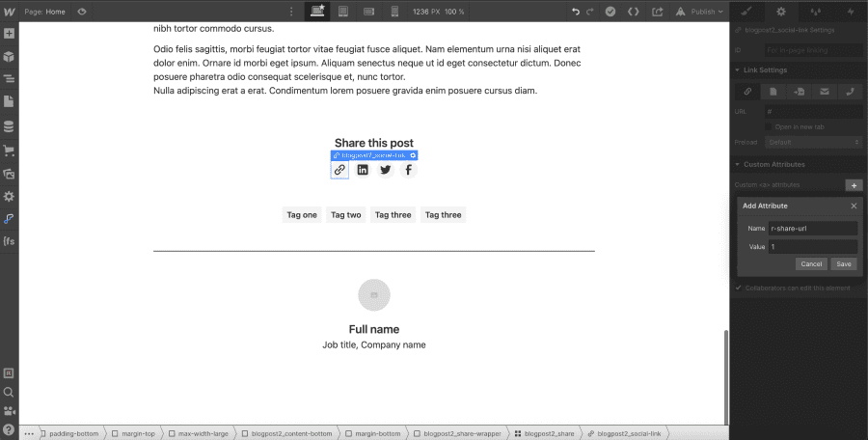
Task: Cancel adding the attribute
Action: tap(811, 263)
